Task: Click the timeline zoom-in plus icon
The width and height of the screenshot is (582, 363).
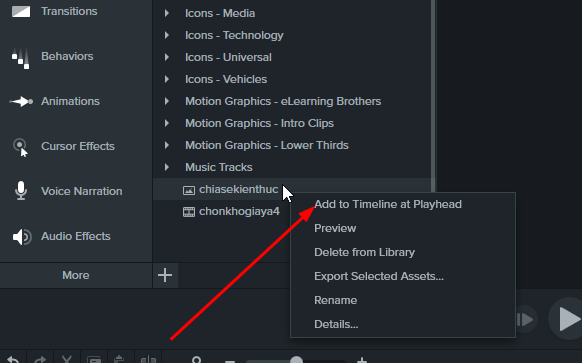Action: (362, 360)
